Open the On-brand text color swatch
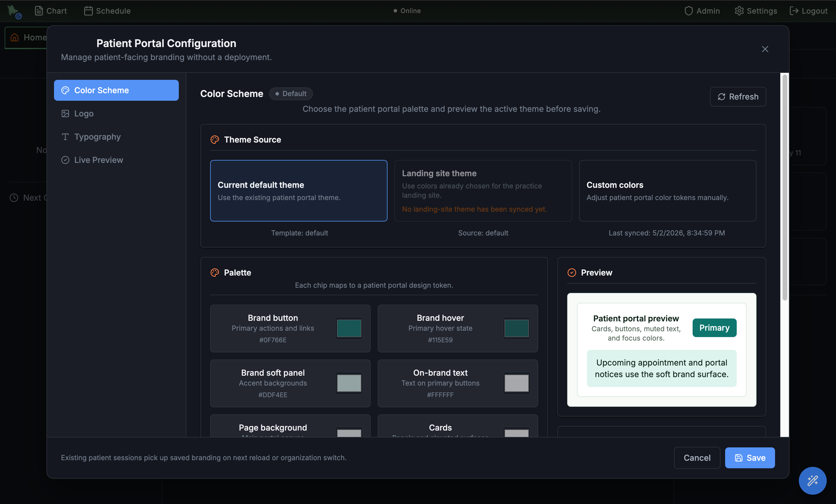836x504 pixels. tap(516, 383)
